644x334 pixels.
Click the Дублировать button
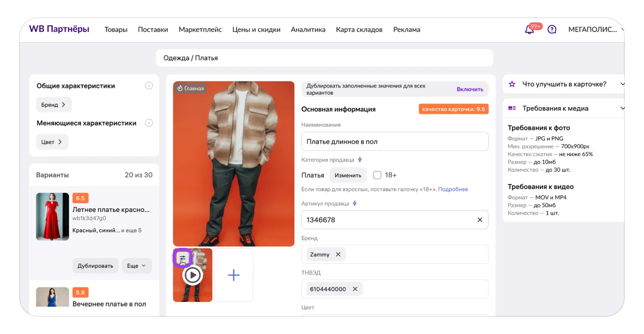(95, 266)
